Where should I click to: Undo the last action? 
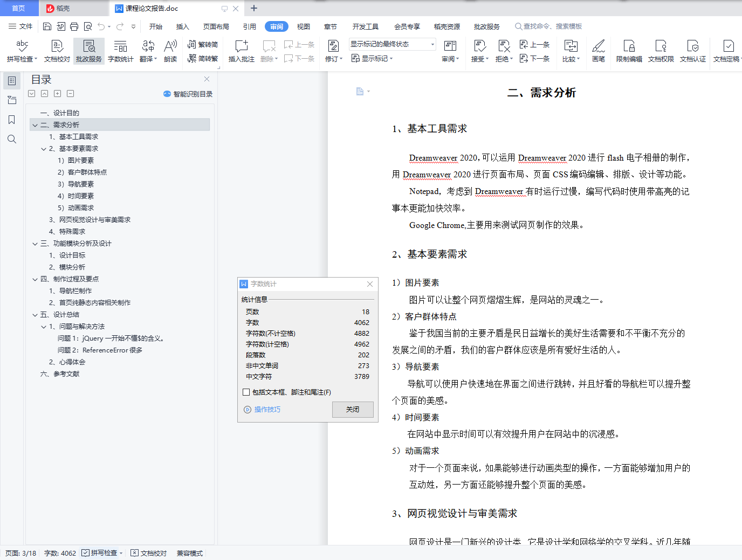(101, 26)
